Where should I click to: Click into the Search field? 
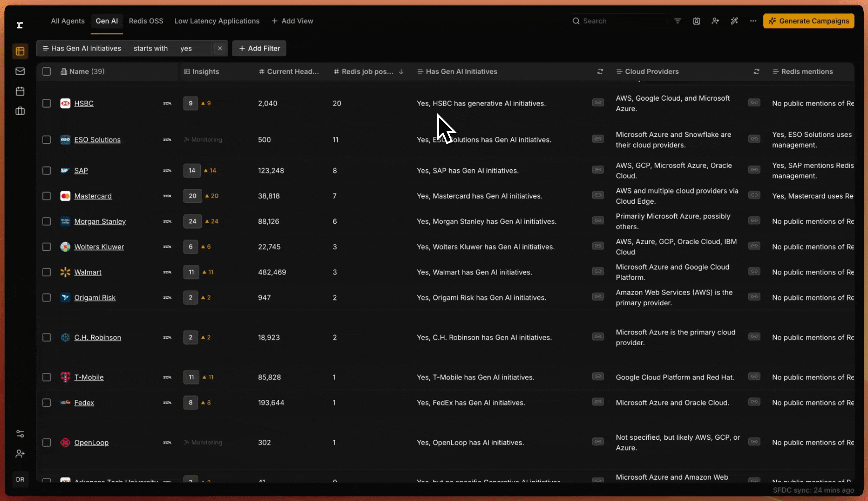tap(621, 21)
